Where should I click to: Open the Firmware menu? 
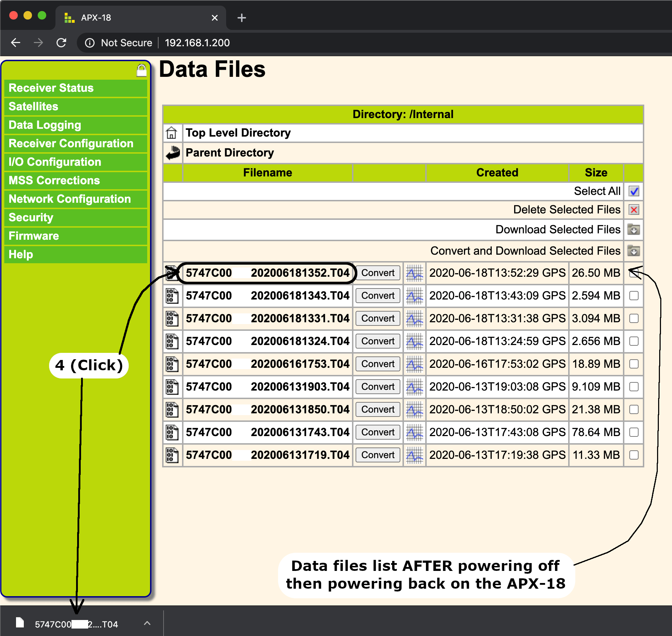76,236
